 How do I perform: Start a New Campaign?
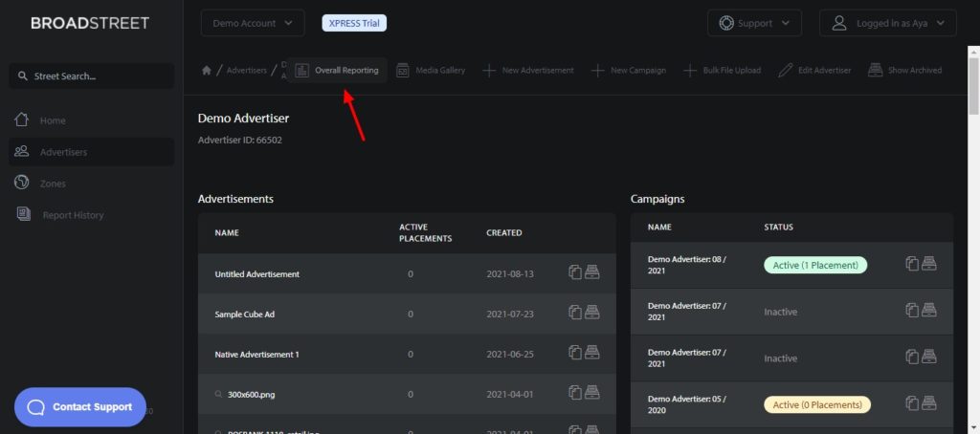(x=629, y=71)
